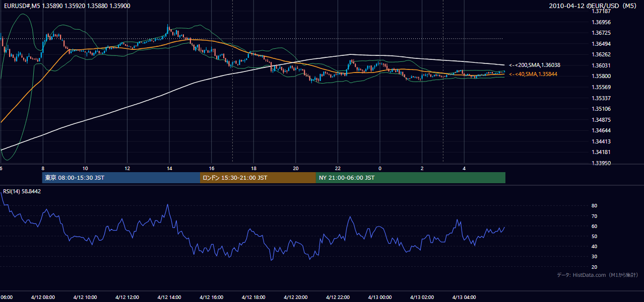The width and height of the screenshot is (644, 302).
Task: Click the 4/12 12:00 time label
Action: 127,297
